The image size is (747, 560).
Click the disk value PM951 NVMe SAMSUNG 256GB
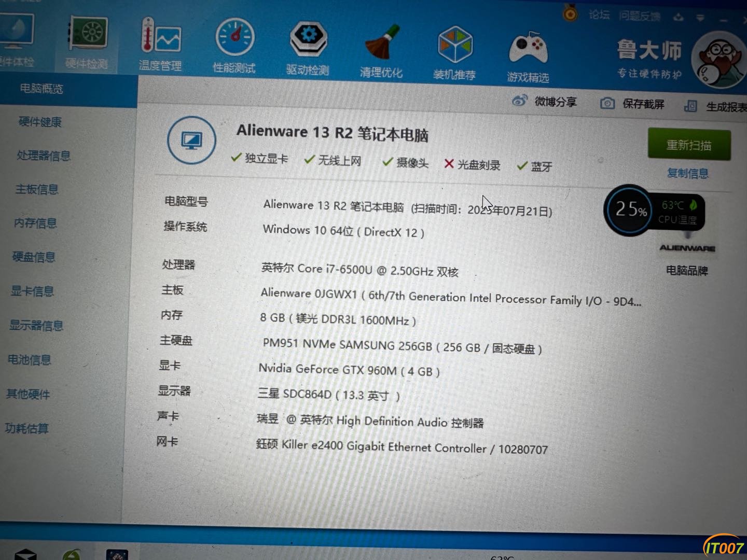tap(402, 346)
